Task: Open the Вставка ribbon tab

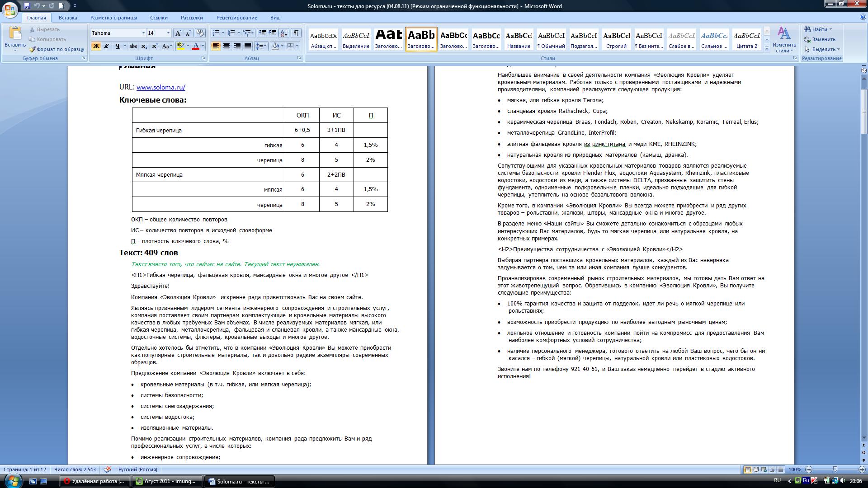Action: click(68, 18)
